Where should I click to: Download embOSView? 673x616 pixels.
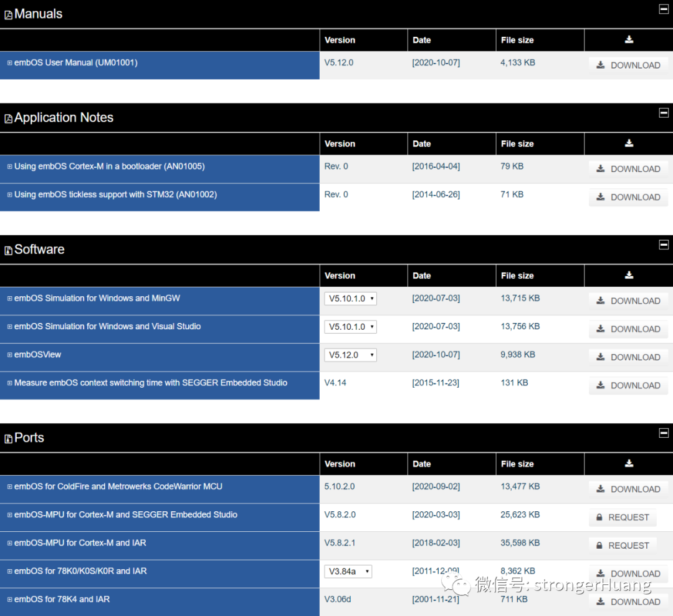pyautogui.click(x=628, y=357)
